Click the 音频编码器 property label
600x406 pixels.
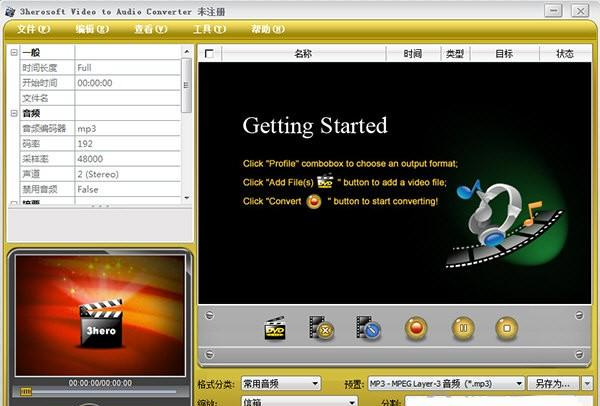[44, 129]
